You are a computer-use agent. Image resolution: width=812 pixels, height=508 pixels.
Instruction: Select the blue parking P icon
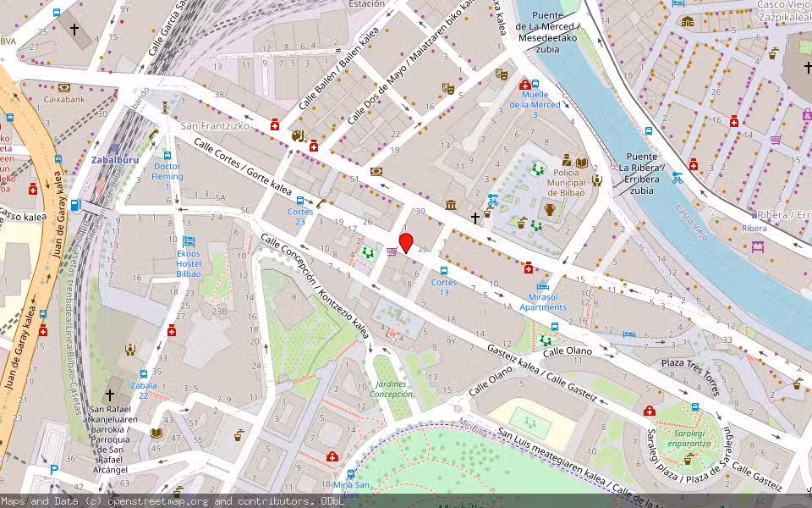(54, 471)
